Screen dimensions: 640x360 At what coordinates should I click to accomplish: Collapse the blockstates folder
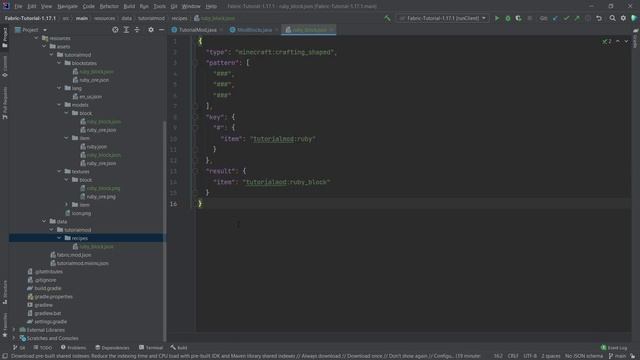(59, 63)
